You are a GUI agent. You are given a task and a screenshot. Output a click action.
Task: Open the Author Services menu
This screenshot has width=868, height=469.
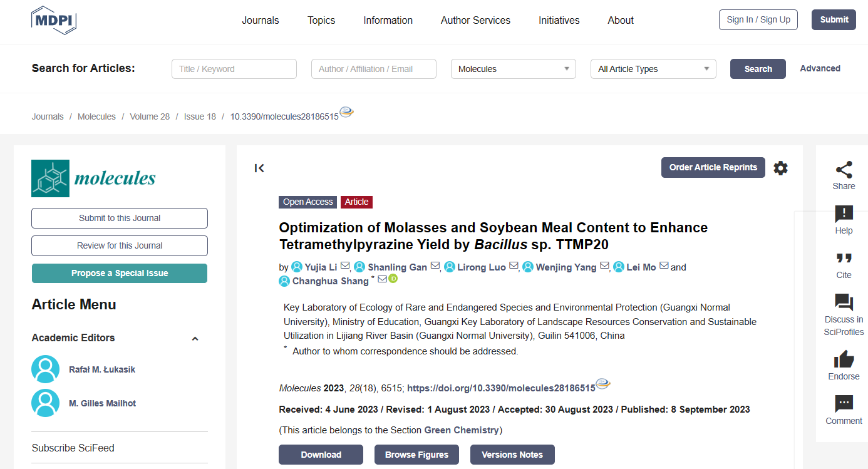point(475,20)
